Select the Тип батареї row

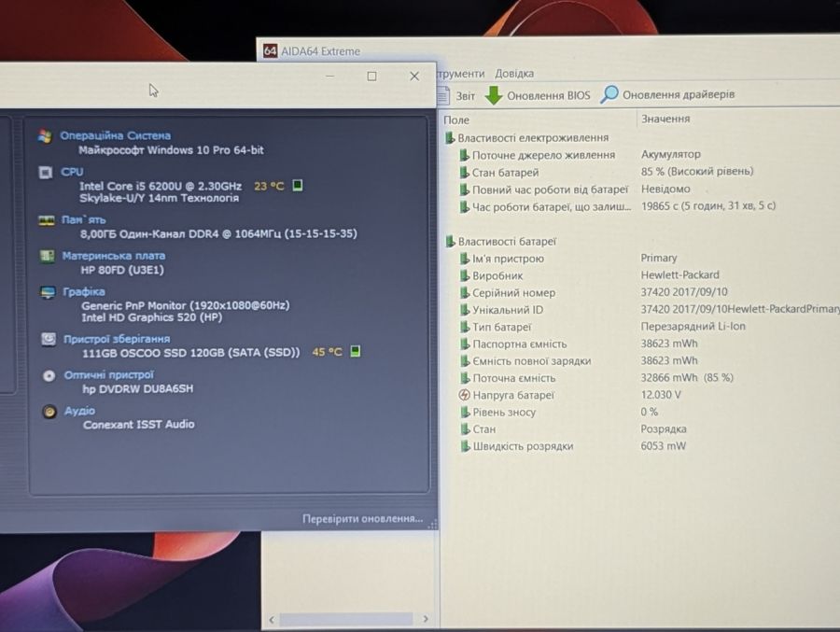[496, 327]
